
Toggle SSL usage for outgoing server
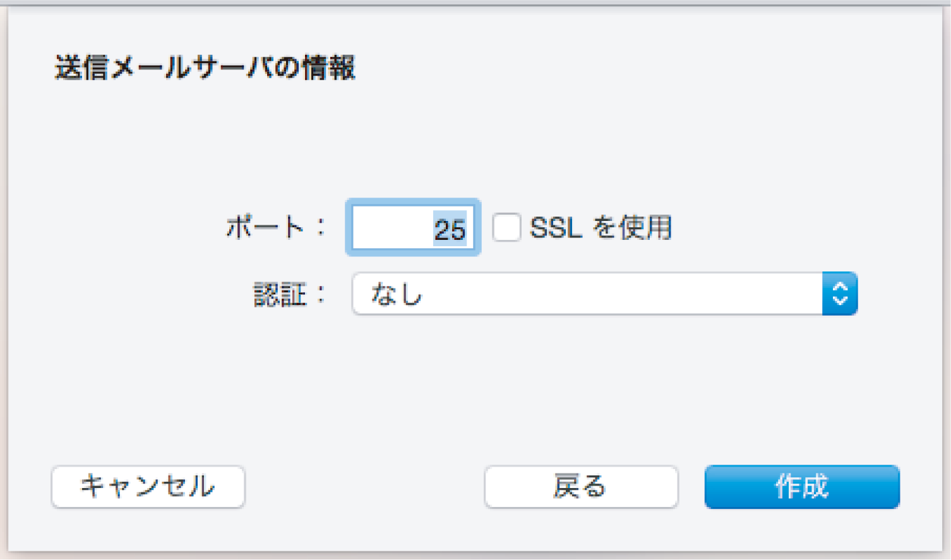click(x=506, y=227)
